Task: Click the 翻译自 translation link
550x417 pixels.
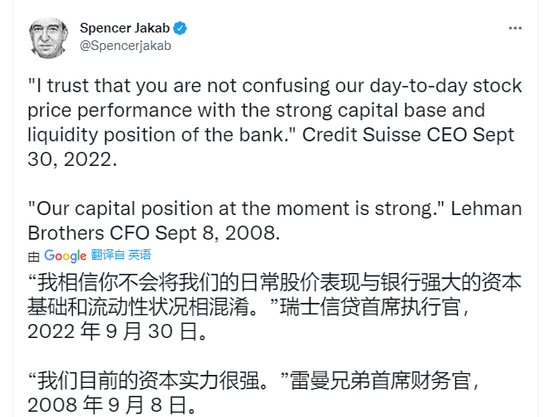Action: pyautogui.click(x=108, y=255)
